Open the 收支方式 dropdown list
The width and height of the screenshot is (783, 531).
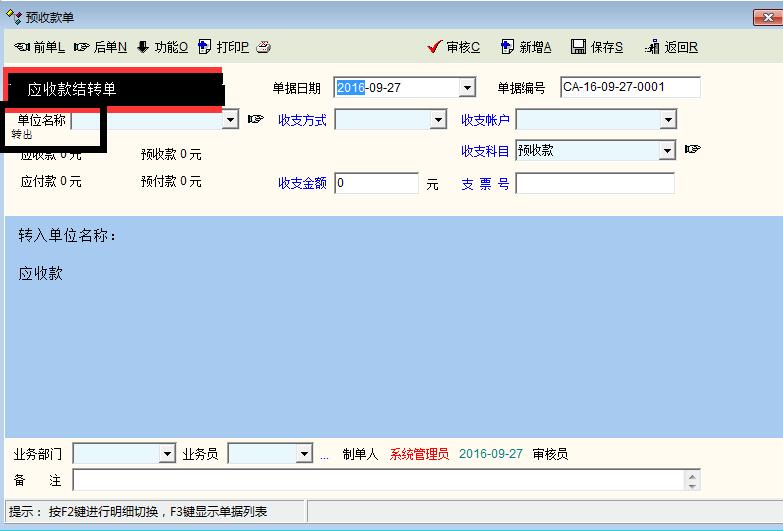[x=438, y=120]
